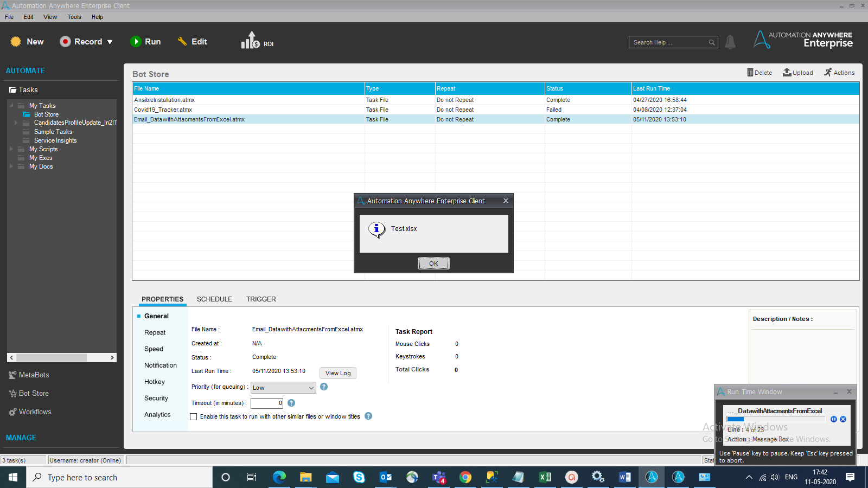Open the Record dropdown arrow
The height and width of the screenshot is (488, 868).
click(110, 42)
